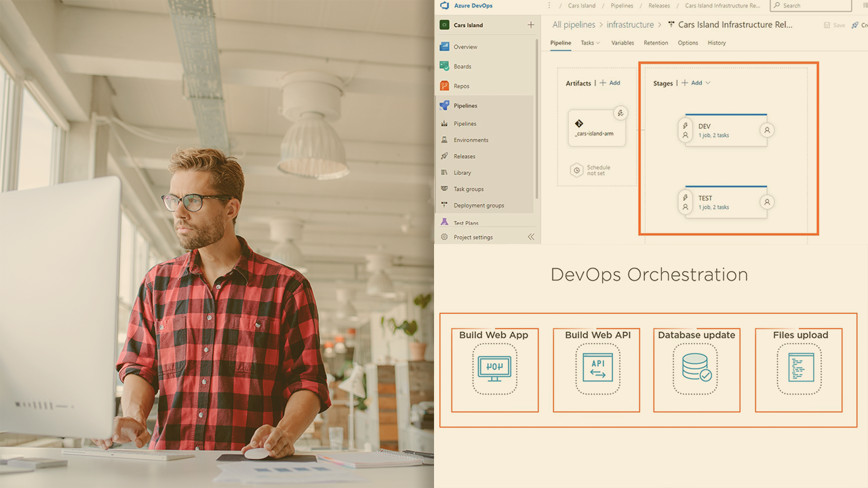Select Releases in the Pipelines submenu
Screen dimensions: 868x488
(465, 157)
